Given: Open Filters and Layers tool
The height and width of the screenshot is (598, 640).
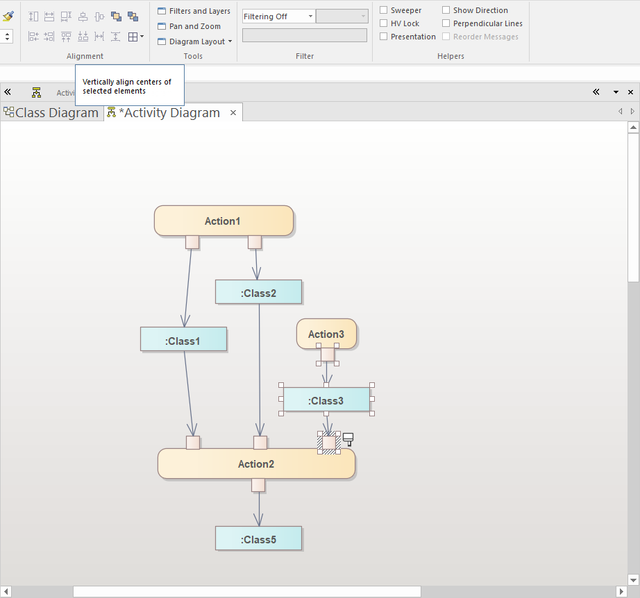Looking at the screenshot, I should click(x=194, y=11).
